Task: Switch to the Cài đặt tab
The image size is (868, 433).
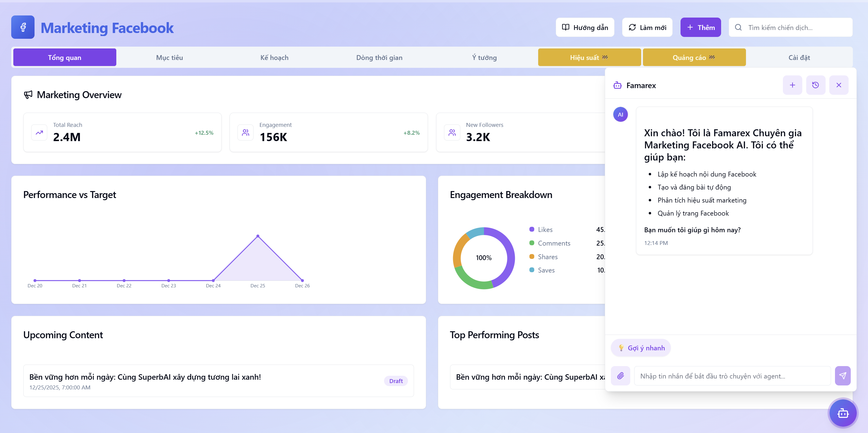Action: 799,57
